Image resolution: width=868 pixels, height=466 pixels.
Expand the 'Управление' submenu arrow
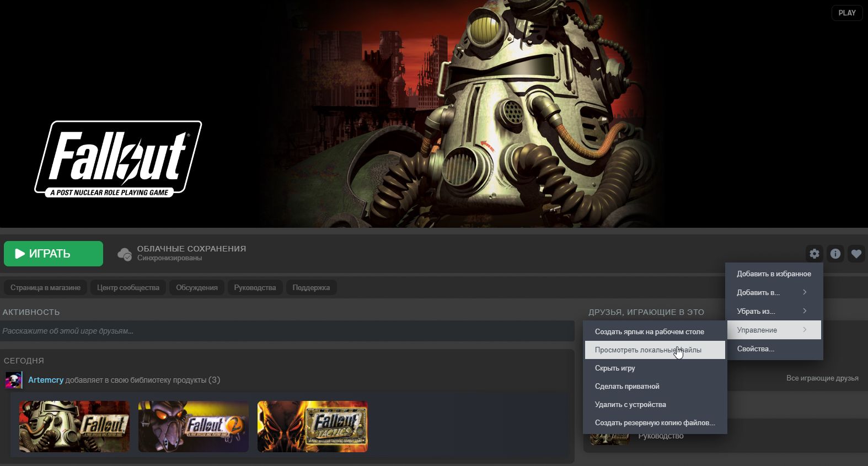(805, 330)
